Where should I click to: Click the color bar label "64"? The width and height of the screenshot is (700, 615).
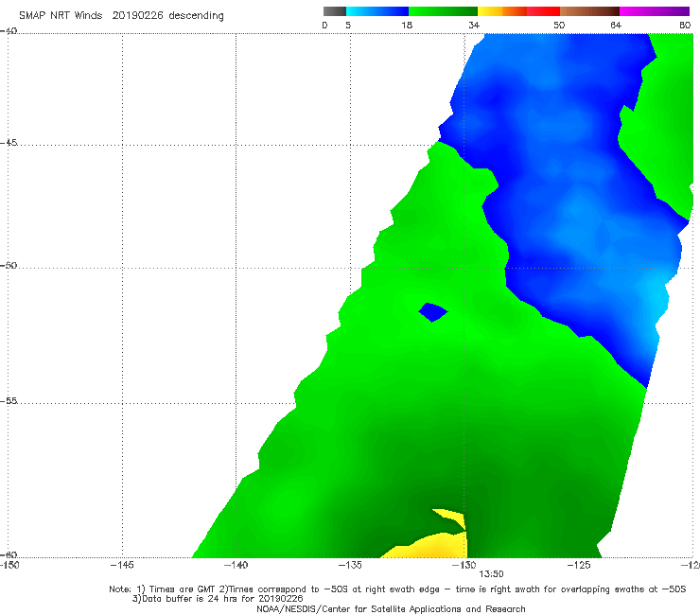(616, 25)
